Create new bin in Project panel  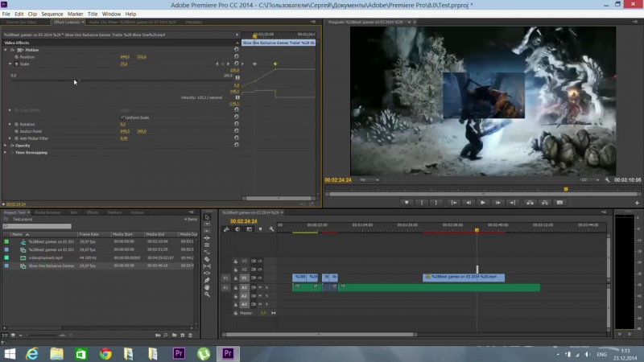174,335
